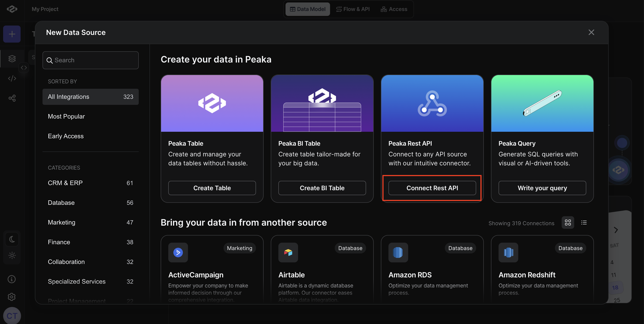Filter by Collaboration category
Image resolution: width=644 pixels, height=324 pixels.
(x=90, y=262)
